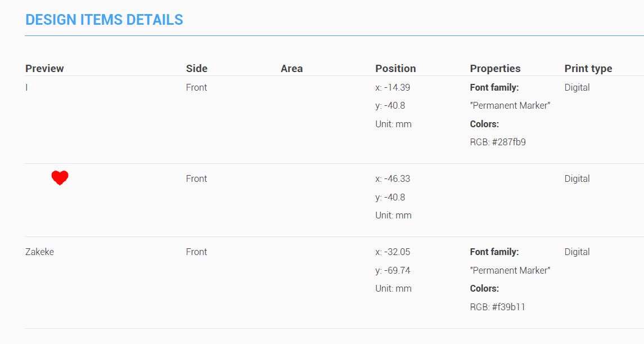The width and height of the screenshot is (644, 344).
Task: Click Font family label in Zakeke row
Action: point(494,252)
